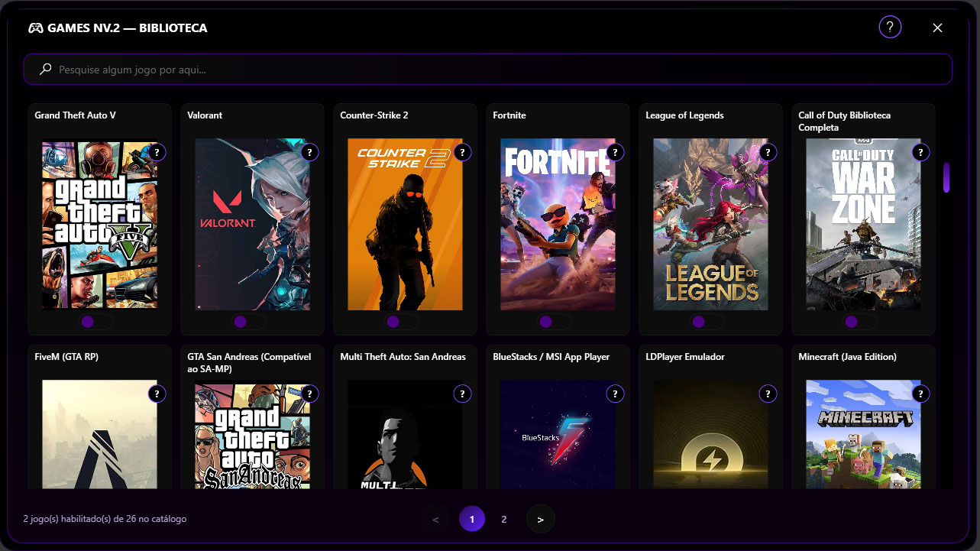Focus the 'Pesquise algum jogo por aqui...' search field

(x=488, y=70)
